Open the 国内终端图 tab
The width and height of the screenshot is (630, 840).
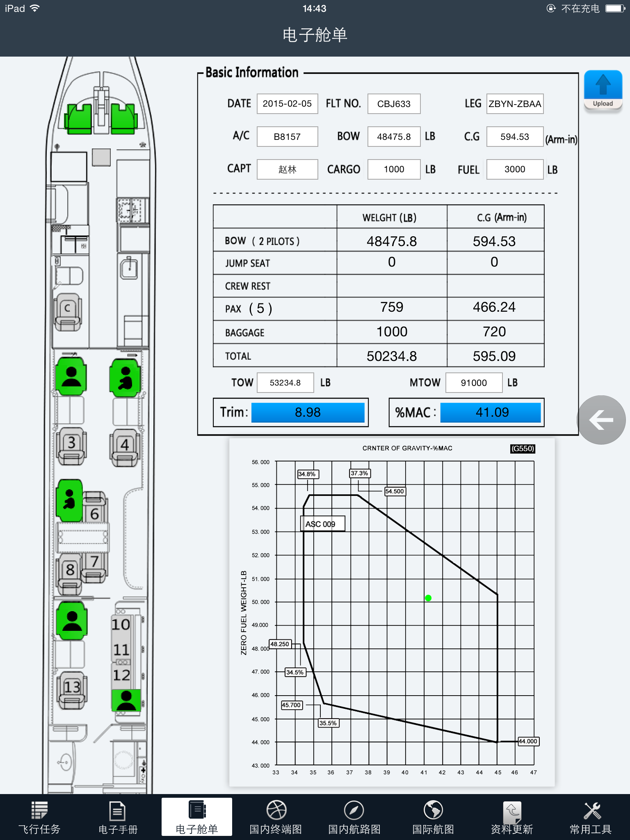276,817
